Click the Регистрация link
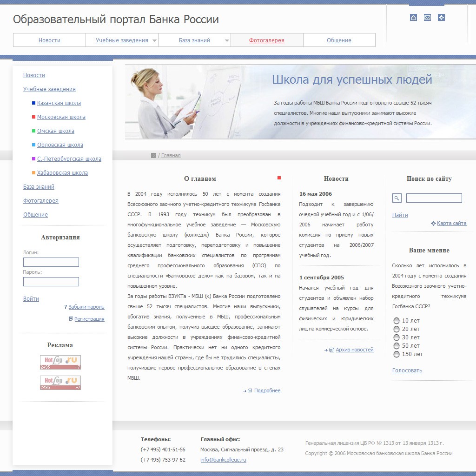The width and height of the screenshot is (476, 476). [x=89, y=319]
